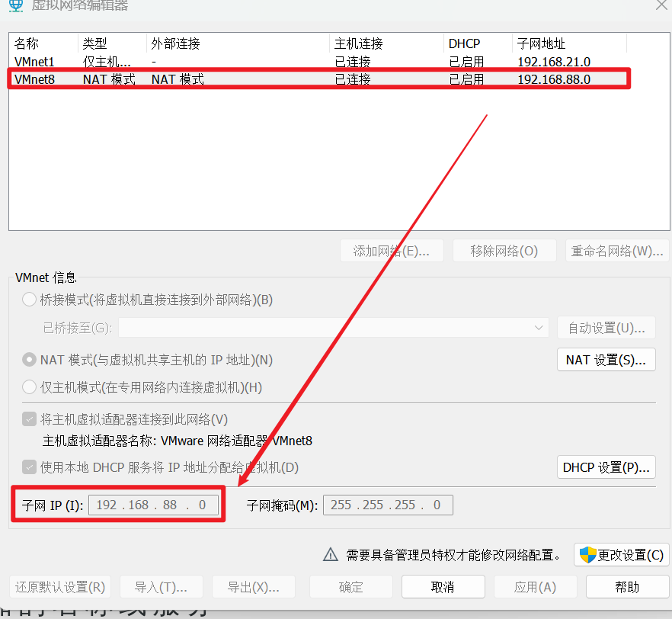Close the Virtual Network Editor window
This screenshot has height=619, width=672.
click(661, 5)
